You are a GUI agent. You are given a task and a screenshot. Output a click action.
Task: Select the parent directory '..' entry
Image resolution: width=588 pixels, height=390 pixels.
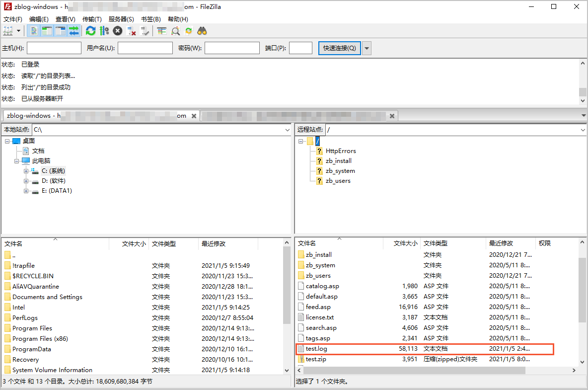click(x=143, y=255)
